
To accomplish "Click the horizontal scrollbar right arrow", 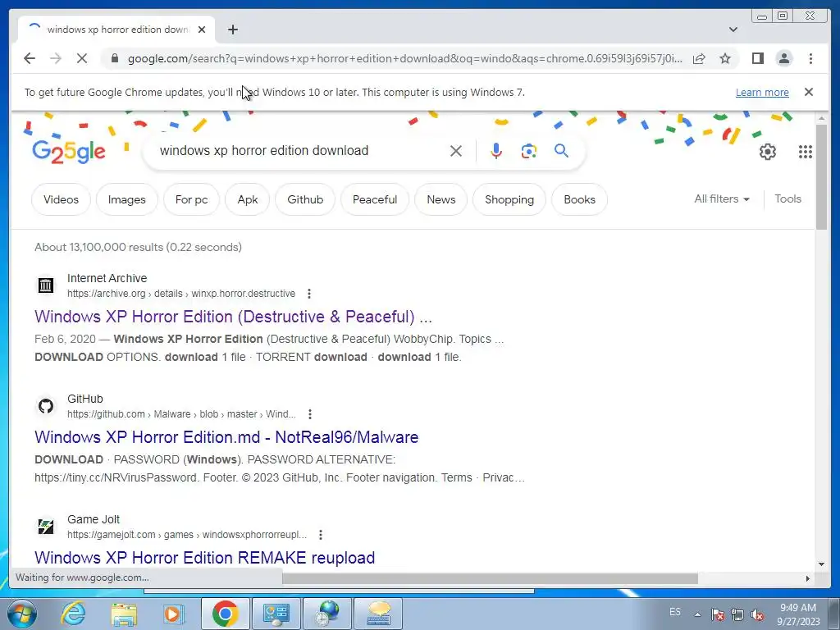I will click(x=808, y=578).
